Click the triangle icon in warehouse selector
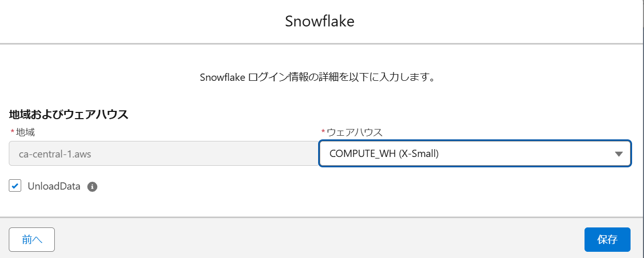The image size is (644, 258). 618,154
